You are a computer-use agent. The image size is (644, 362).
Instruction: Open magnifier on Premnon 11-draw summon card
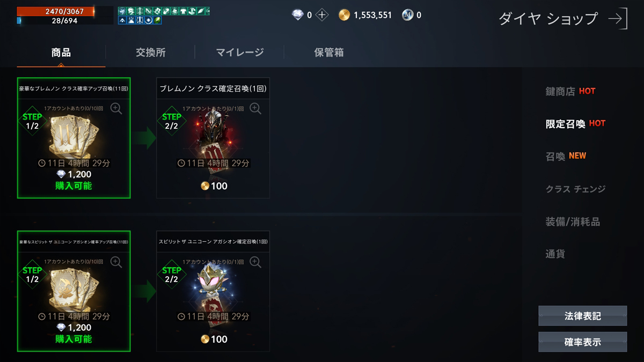click(116, 108)
